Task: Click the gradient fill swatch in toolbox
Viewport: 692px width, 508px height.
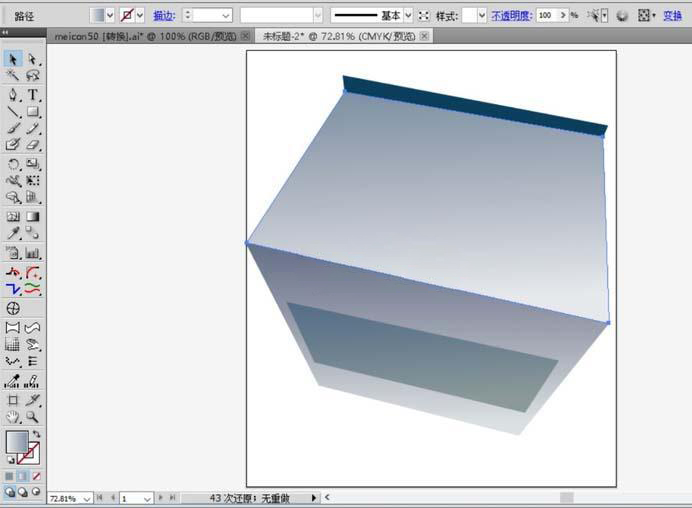Action: pos(16,441)
